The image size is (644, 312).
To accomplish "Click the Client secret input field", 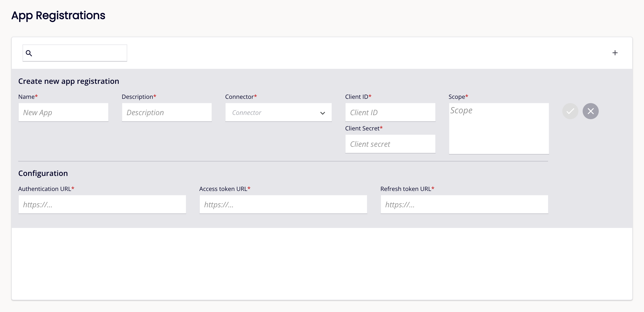I will pos(390,144).
